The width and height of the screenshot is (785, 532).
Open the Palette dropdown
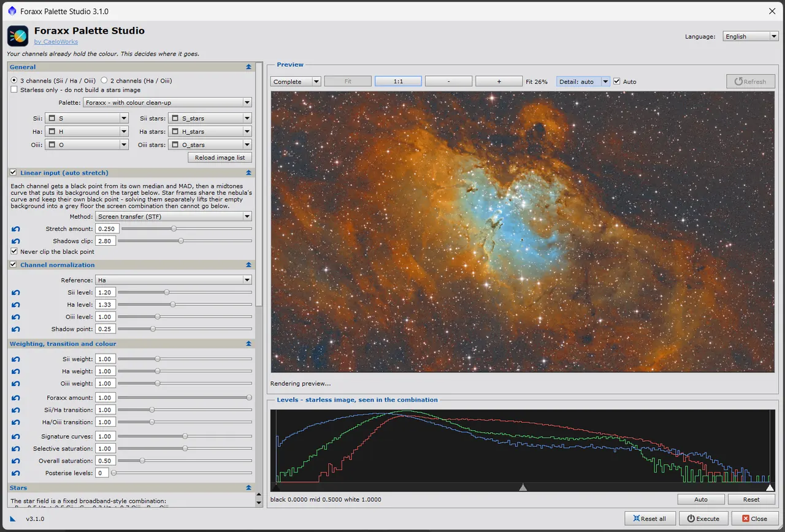pos(167,103)
